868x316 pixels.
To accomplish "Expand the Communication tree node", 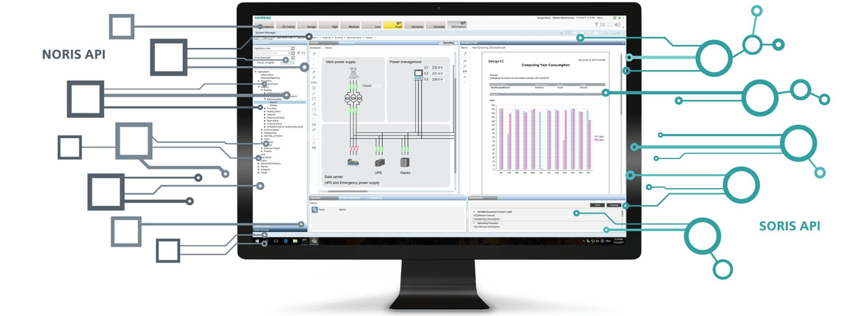I will click(262, 130).
